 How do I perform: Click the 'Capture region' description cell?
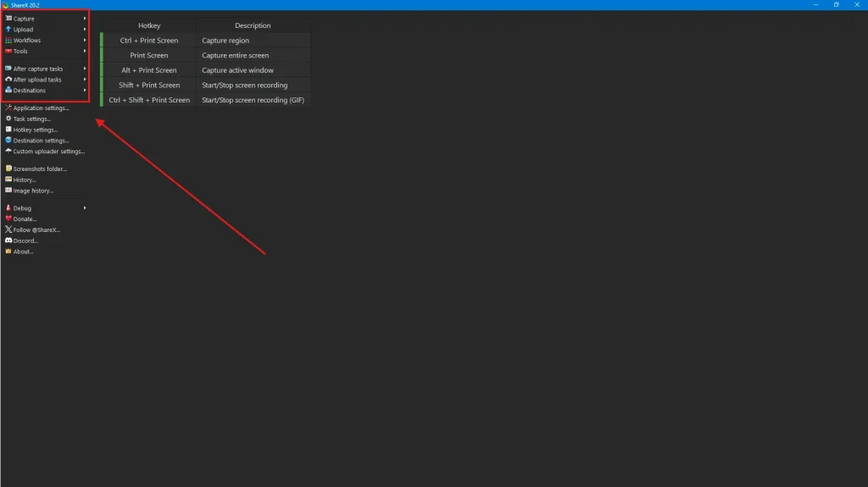tap(253, 41)
